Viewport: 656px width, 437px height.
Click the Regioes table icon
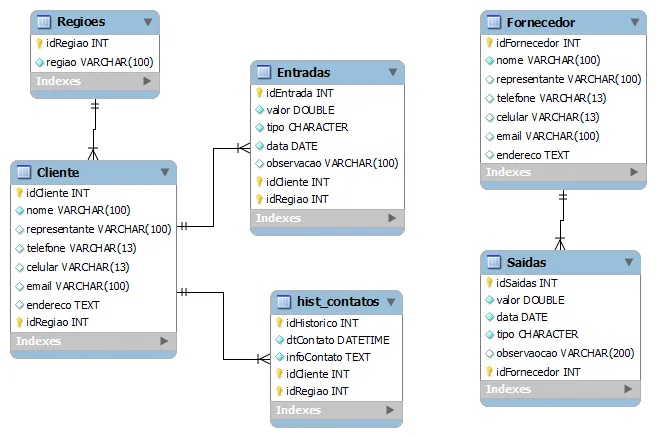tap(43, 21)
